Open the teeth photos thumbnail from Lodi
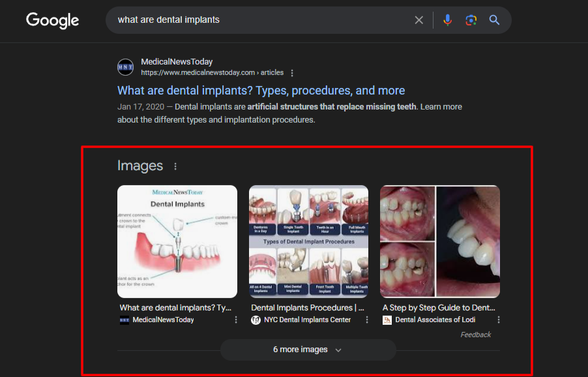Image resolution: width=588 pixels, height=377 pixels. click(440, 241)
